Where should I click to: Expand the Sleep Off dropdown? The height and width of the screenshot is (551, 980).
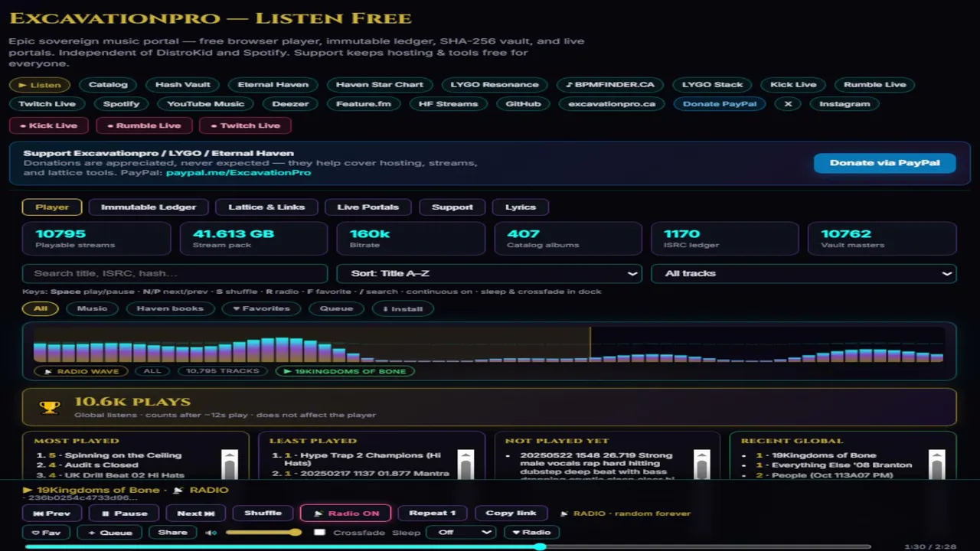coord(460,533)
